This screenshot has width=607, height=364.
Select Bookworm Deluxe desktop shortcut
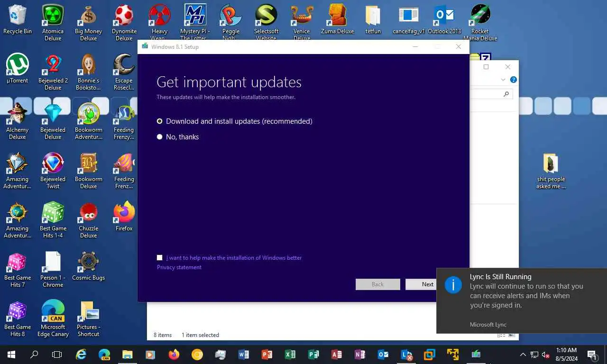pyautogui.click(x=89, y=171)
